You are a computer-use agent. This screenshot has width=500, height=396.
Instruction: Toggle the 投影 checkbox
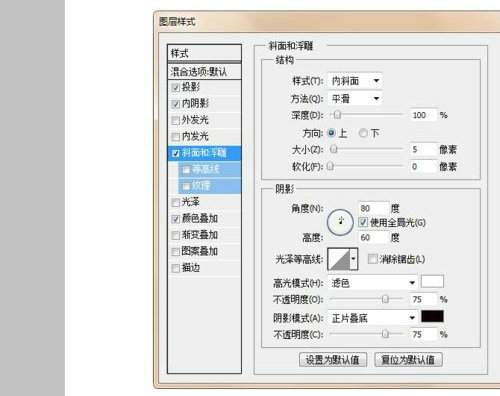point(176,88)
